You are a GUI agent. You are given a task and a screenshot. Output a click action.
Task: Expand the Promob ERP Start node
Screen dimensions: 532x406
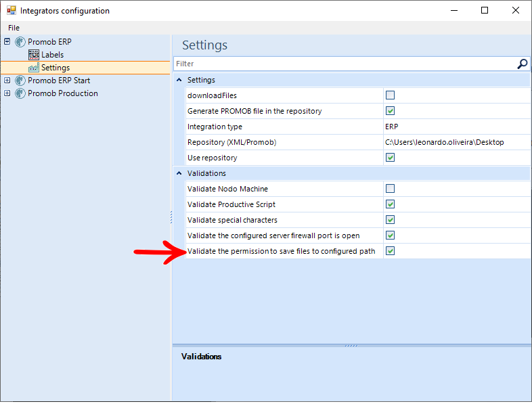[7, 81]
